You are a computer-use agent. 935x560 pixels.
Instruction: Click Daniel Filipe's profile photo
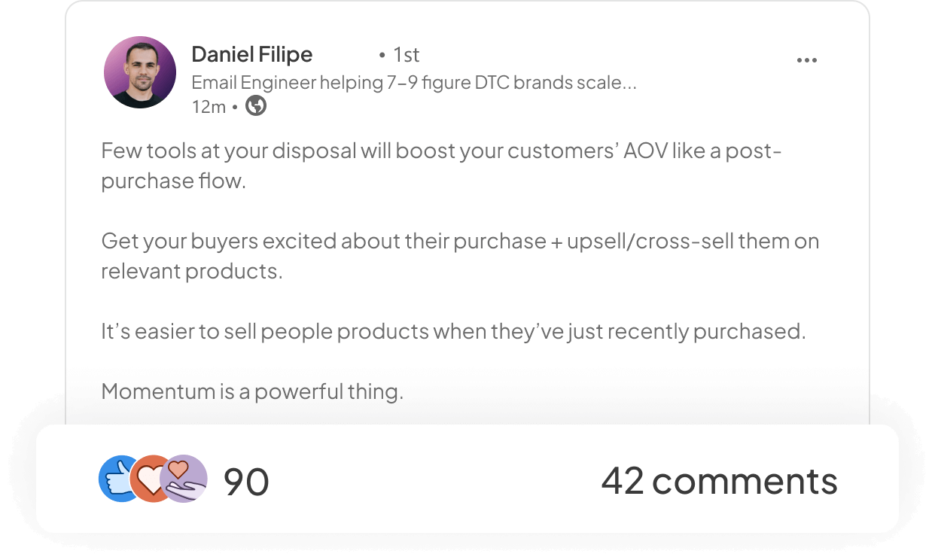click(x=140, y=72)
